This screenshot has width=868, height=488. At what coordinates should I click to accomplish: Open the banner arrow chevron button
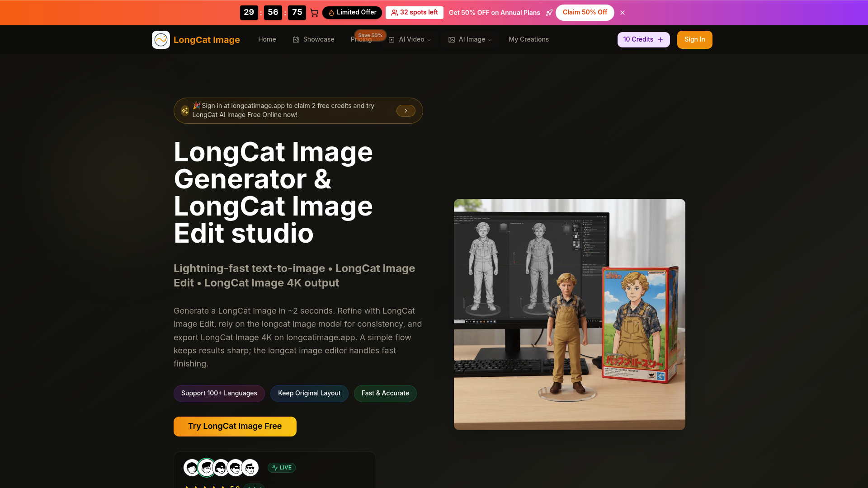pos(406,111)
